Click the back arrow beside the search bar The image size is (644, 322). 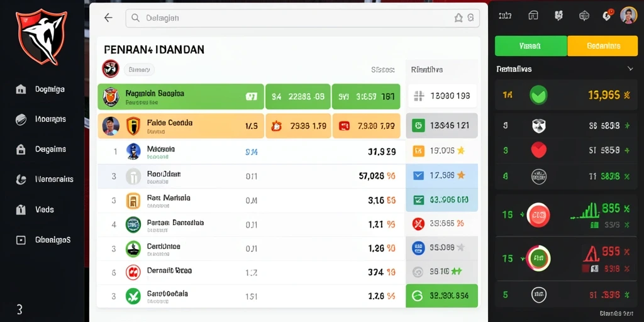click(x=108, y=18)
